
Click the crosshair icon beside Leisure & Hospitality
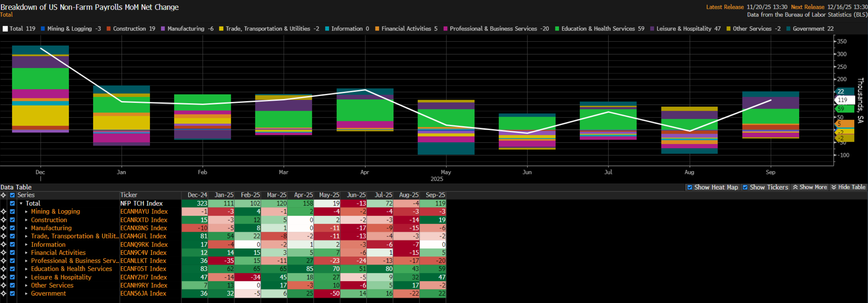pyautogui.click(x=3, y=277)
